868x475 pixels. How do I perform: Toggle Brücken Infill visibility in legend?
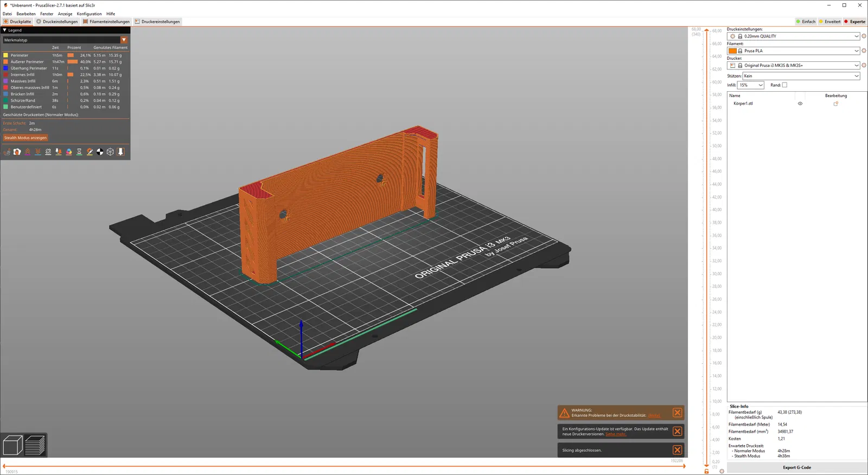pos(65,94)
